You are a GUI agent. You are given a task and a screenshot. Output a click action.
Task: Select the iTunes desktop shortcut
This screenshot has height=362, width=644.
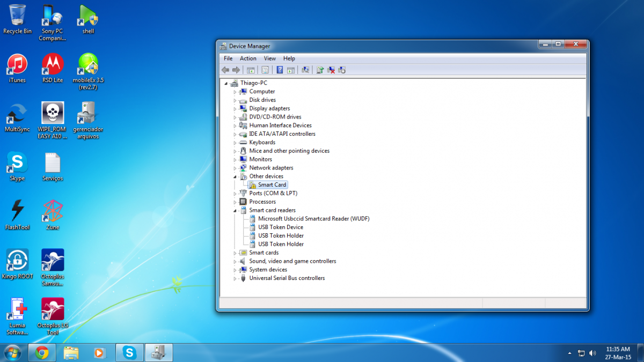(x=17, y=68)
